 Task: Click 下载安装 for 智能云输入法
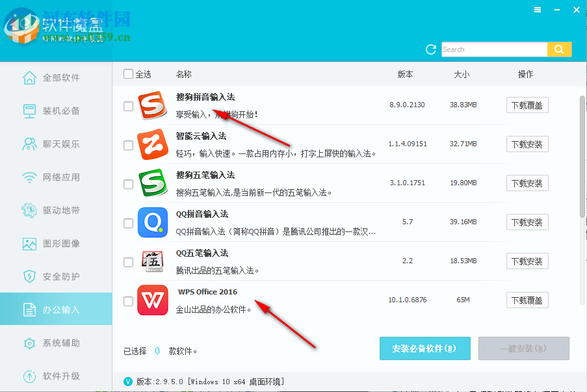click(x=527, y=144)
